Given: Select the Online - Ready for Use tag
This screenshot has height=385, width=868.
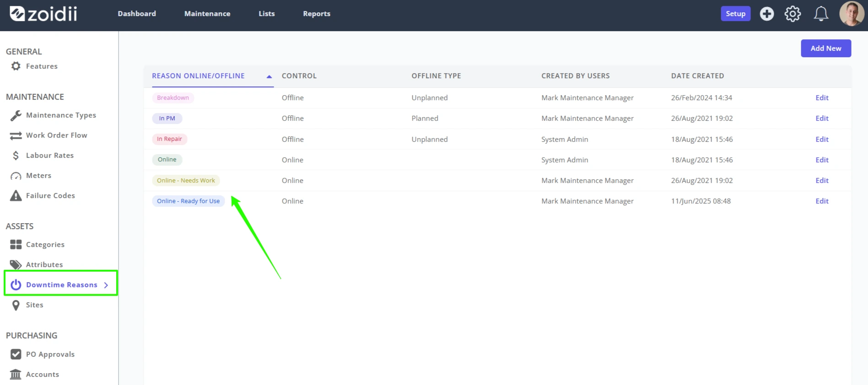Looking at the screenshot, I should (188, 201).
